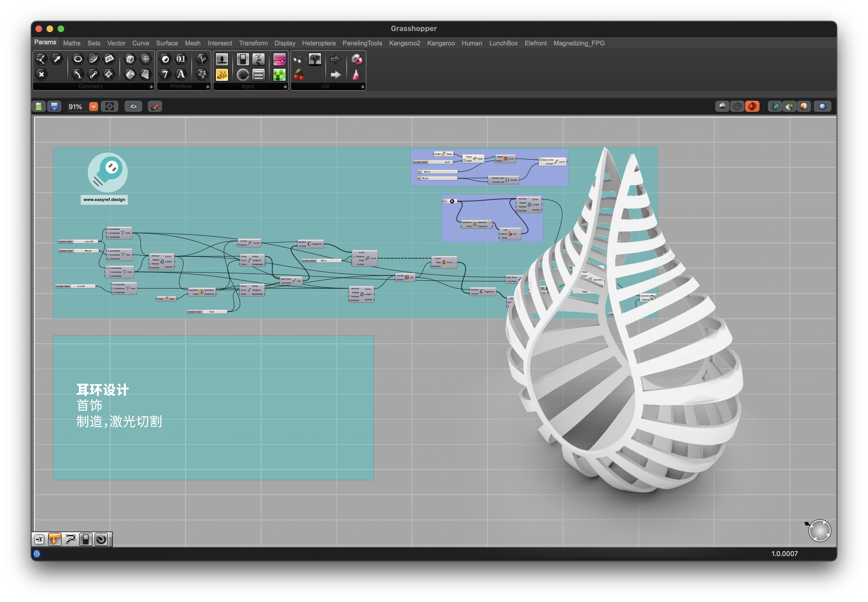Click the Number Slider input icon
868x602 pixels.
[x=221, y=59]
